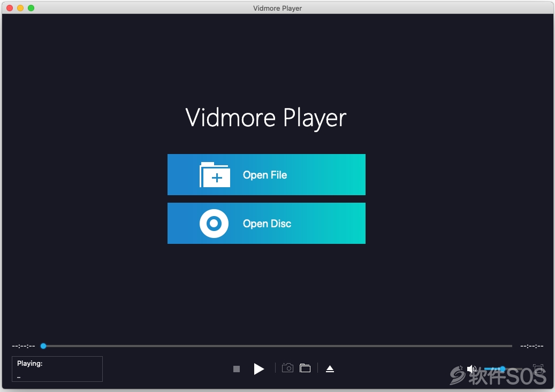Click the eject disc icon
This screenshot has height=392, width=555.
(x=330, y=368)
